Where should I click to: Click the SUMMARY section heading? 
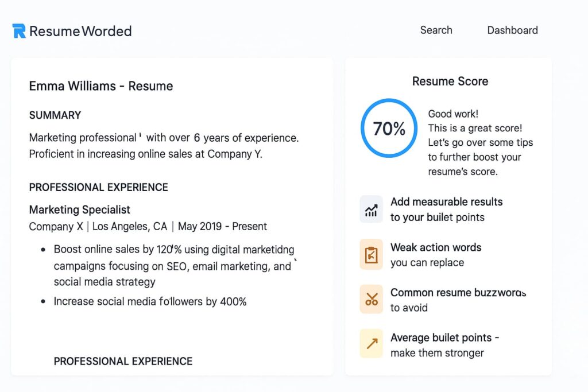click(55, 115)
